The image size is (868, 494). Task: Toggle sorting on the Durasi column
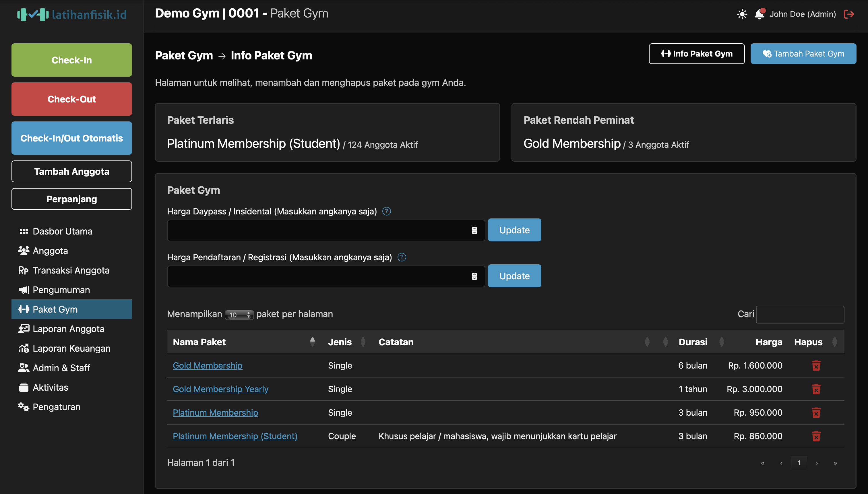722,342
